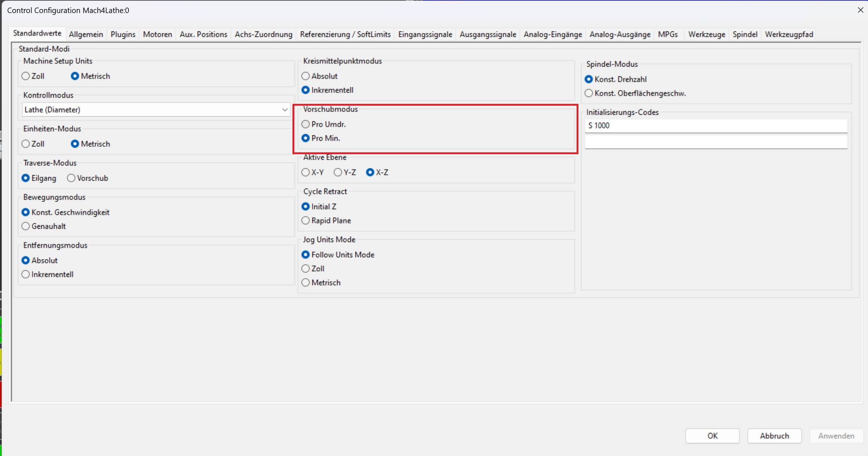Open the Allgemein tab
Image resolution: width=868 pixels, height=456 pixels.
click(x=86, y=34)
